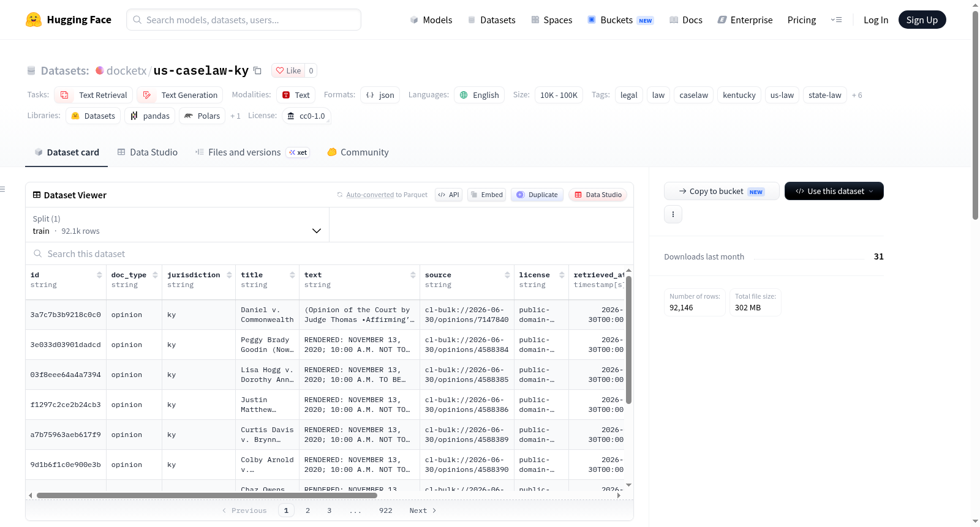Screen dimensions: 980x527
Task: Open Datasets in the top navigation
Action: point(491,20)
